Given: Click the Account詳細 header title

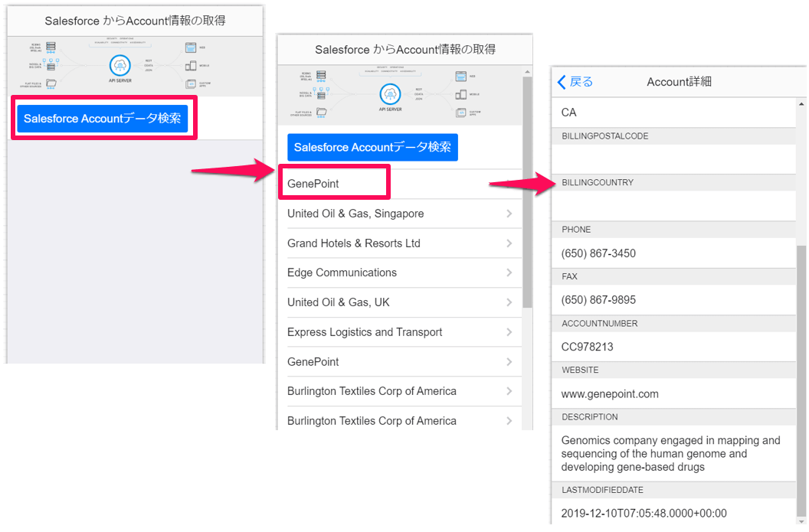Looking at the screenshot, I should [679, 81].
